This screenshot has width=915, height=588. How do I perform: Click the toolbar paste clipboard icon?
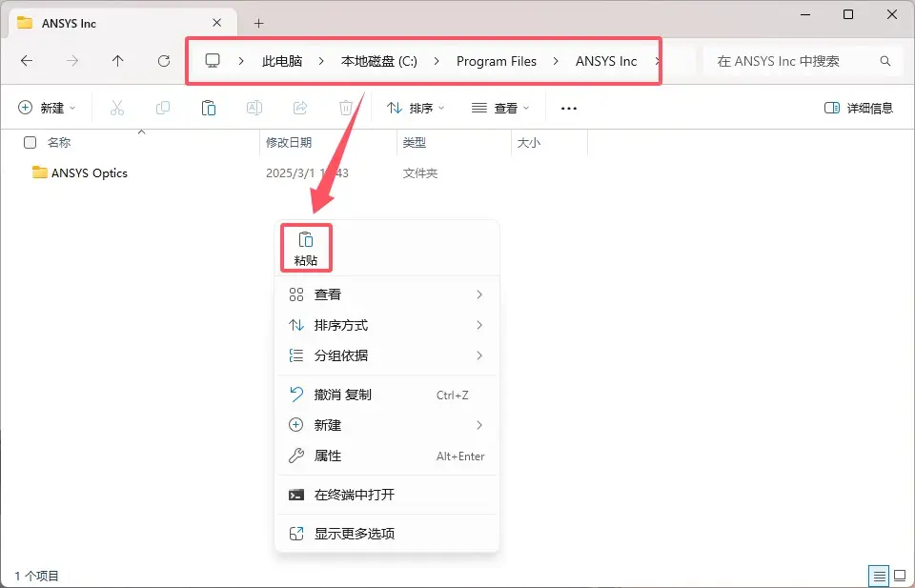click(208, 108)
